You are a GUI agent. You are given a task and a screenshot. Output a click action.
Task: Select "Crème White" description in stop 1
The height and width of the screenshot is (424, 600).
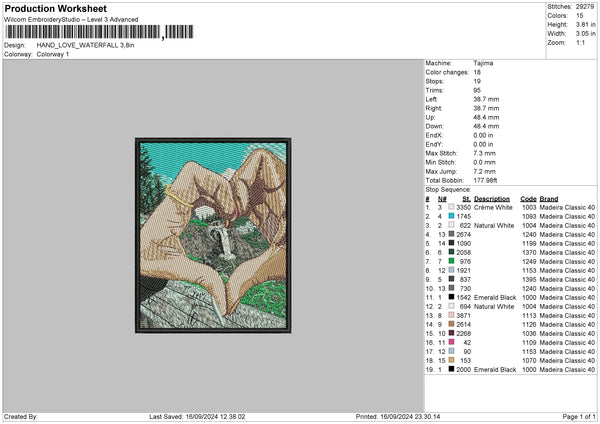tap(493, 207)
